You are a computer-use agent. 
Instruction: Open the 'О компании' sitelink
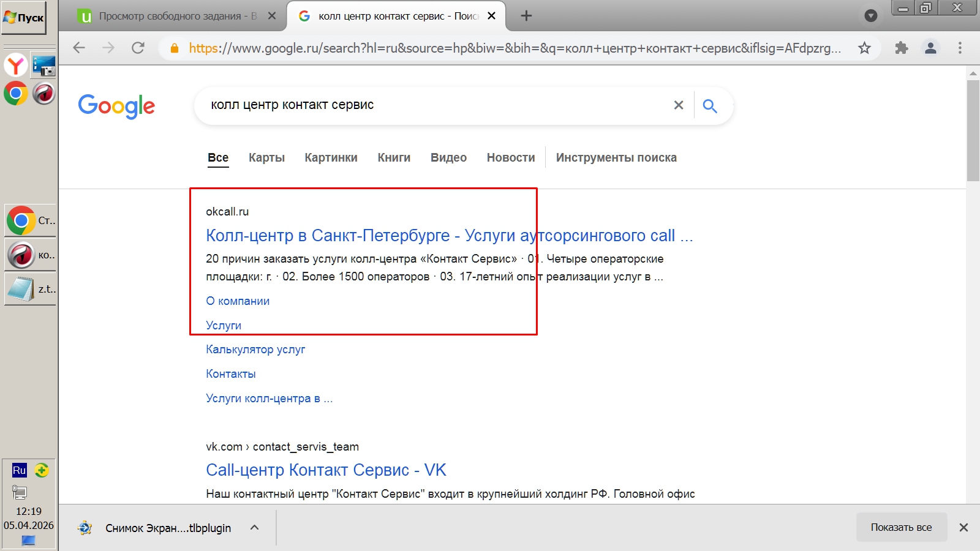[238, 301]
